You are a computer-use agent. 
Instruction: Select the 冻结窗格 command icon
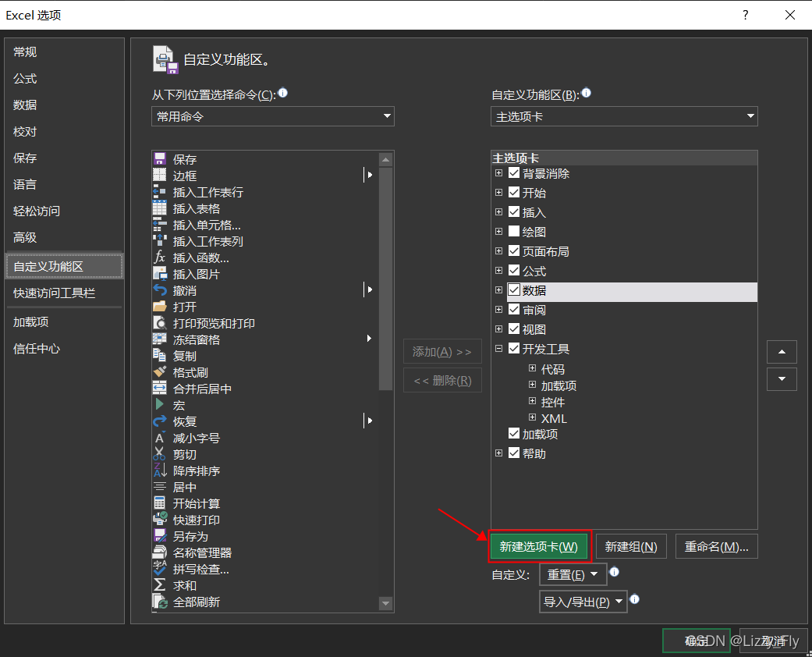point(161,339)
